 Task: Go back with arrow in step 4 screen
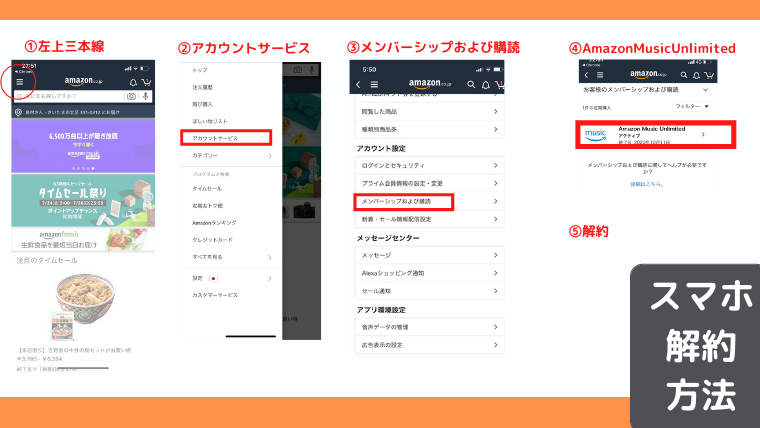[x=586, y=75]
